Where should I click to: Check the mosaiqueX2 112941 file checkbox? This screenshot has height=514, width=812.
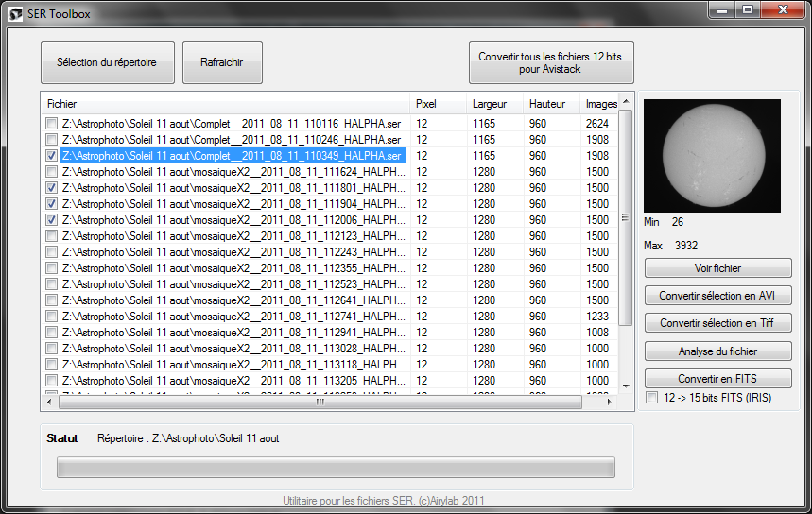coord(51,332)
